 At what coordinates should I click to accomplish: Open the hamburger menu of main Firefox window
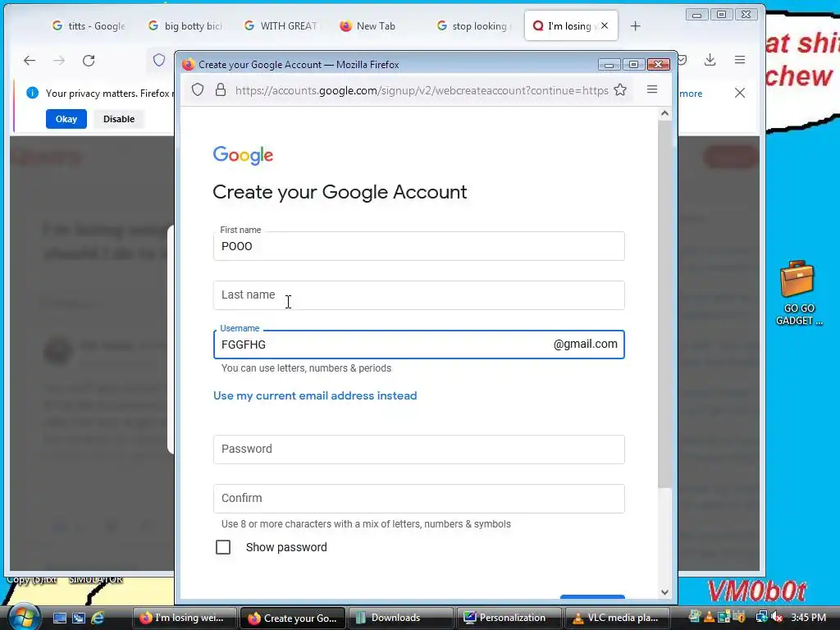point(740,59)
